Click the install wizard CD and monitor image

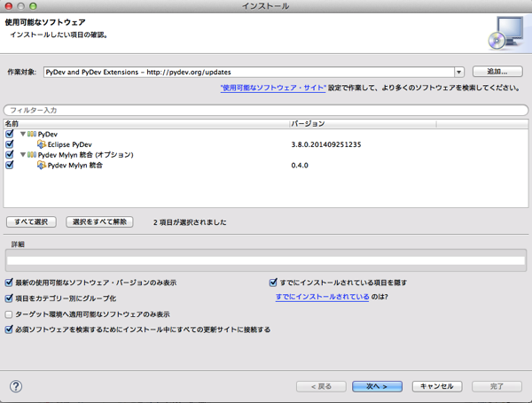(506, 33)
